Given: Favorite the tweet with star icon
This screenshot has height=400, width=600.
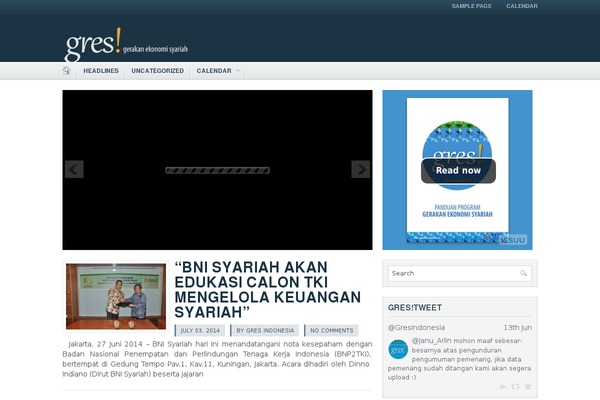Looking at the screenshot, I should (528, 387).
